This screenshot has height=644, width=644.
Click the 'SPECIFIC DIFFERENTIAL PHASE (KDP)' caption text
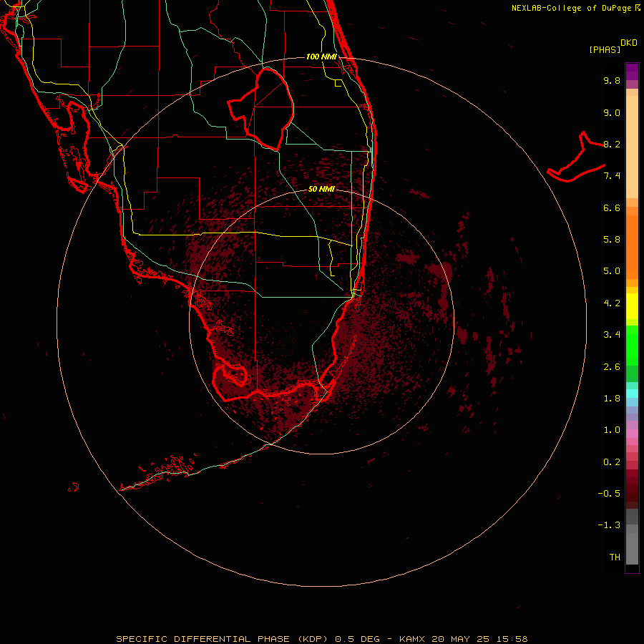click(222, 639)
